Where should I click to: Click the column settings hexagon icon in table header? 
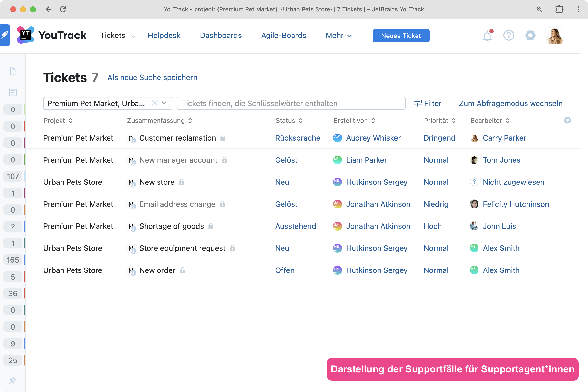coord(567,120)
